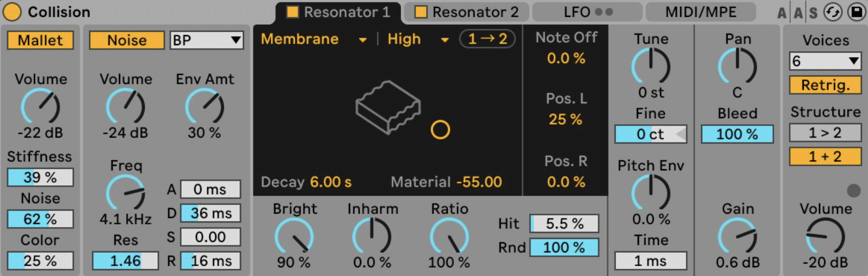The width and height of the screenshot is (868, 276).
Task: Click the master Volume knob at -20 dB
Action: pyautogui.click(x=825, y=236)
